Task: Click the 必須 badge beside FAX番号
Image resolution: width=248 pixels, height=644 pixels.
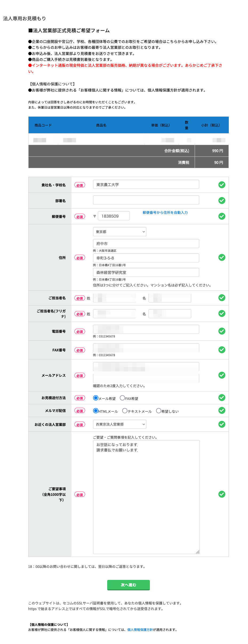Action: pos(79,350)
